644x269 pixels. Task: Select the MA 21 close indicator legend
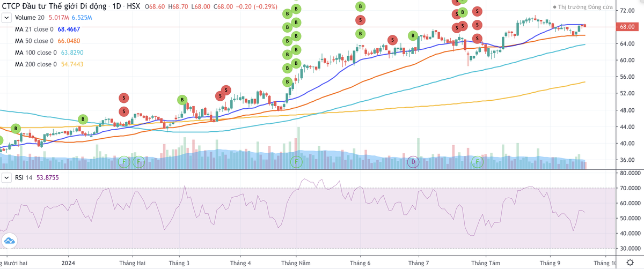(34, 29)
